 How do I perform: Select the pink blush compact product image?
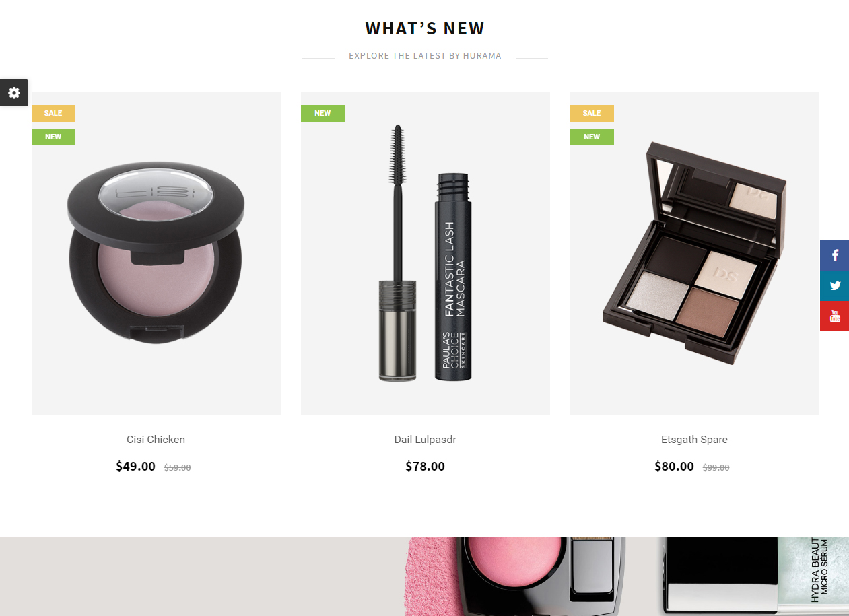click(x=156, y=253)
